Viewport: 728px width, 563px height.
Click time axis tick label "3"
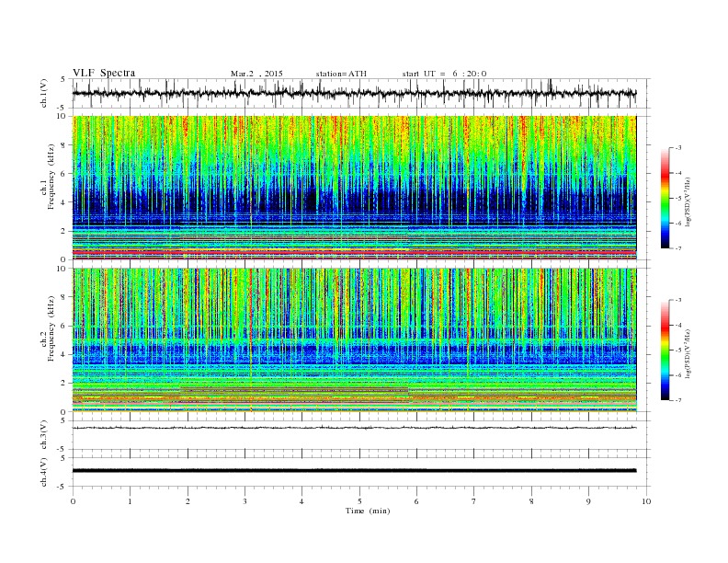click(x=245, y=501)
